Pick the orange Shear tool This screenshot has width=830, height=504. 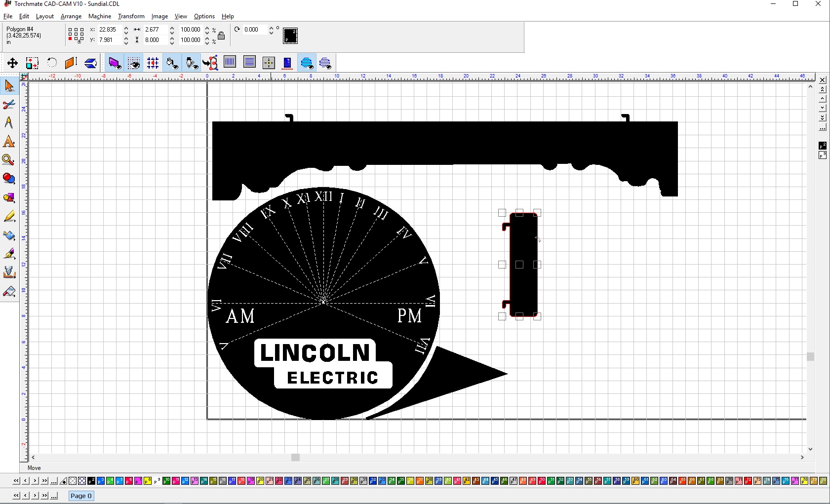tap(71, 63)
